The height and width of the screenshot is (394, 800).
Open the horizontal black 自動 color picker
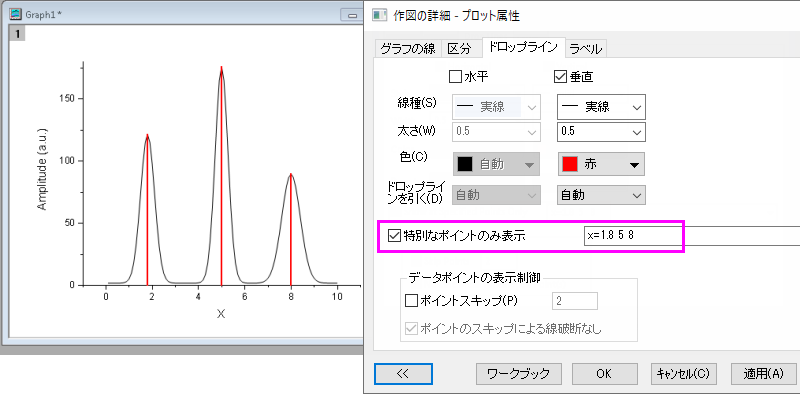point(496,164)
